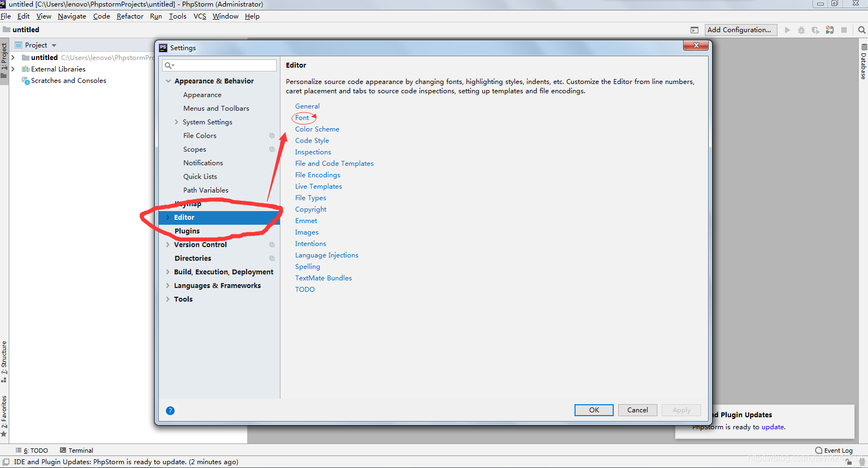Open the TODO tool window tab

pos(32,451)
